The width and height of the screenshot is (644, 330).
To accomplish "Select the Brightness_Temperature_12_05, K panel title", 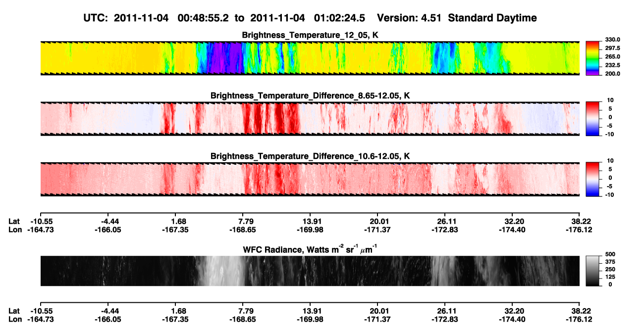I will [x=310, y=35].
